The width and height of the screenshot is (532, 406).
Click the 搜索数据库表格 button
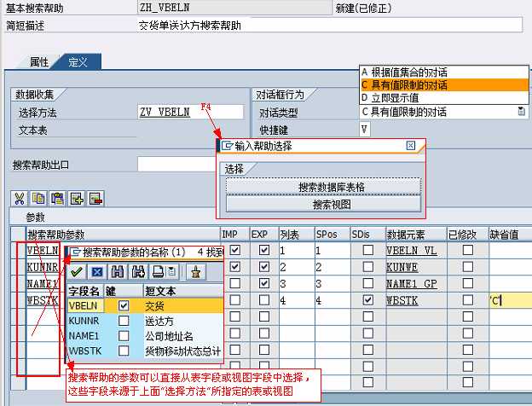point(323,187)
